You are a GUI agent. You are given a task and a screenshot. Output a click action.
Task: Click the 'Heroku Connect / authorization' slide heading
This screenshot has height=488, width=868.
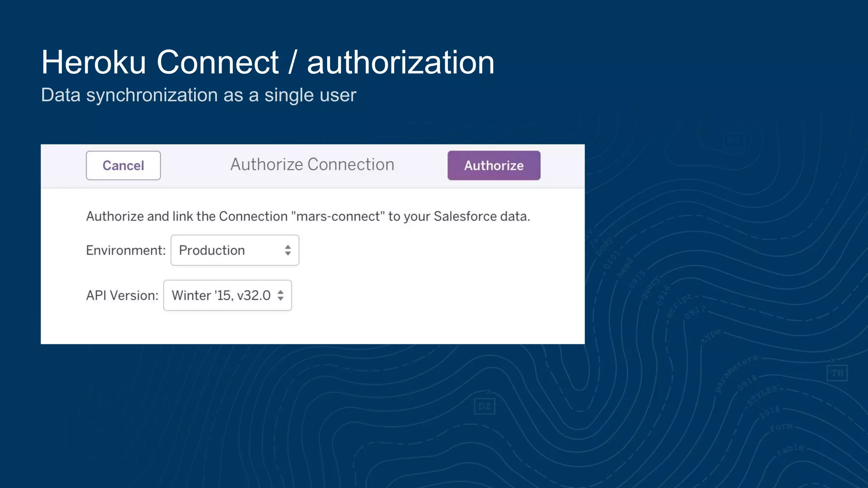pos(268,62)
